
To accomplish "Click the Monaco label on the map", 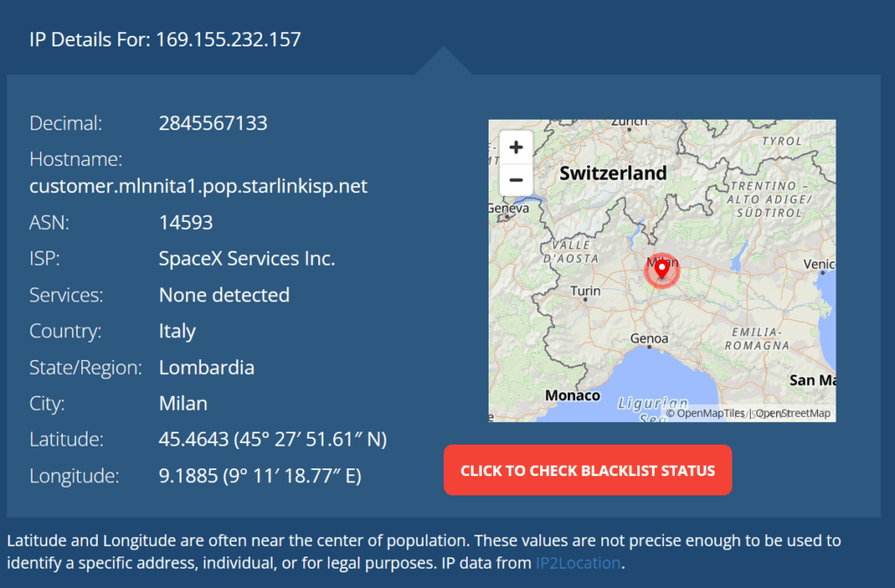I will [x=572, y=395].
